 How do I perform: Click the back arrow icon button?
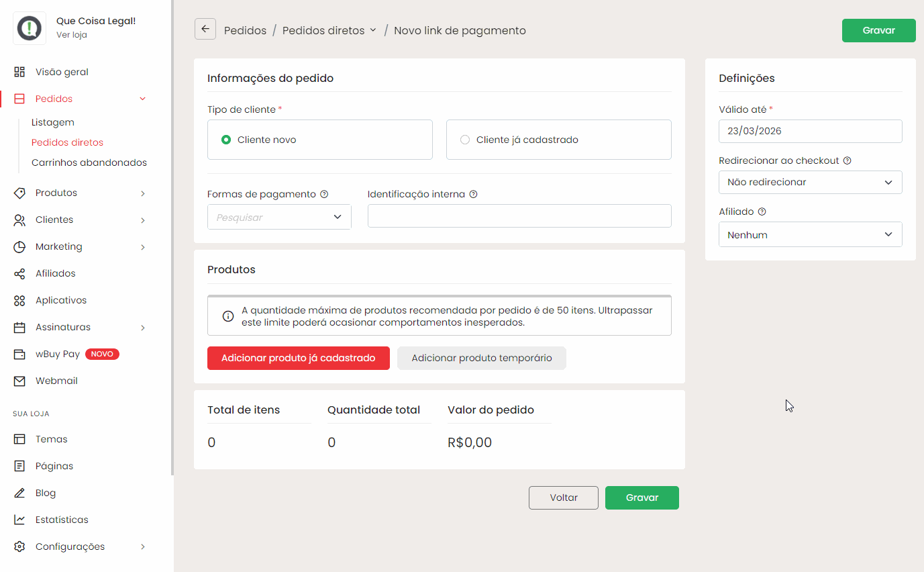(205, 30)
